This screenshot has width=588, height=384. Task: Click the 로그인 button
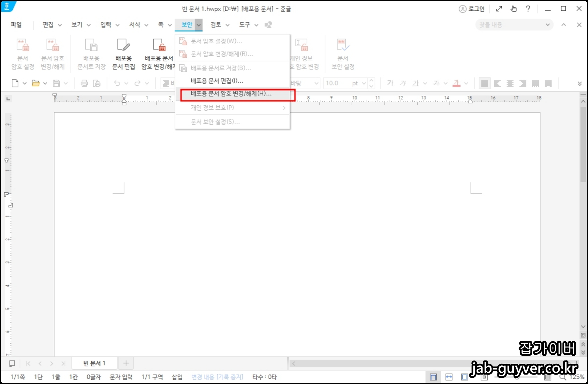472,9
